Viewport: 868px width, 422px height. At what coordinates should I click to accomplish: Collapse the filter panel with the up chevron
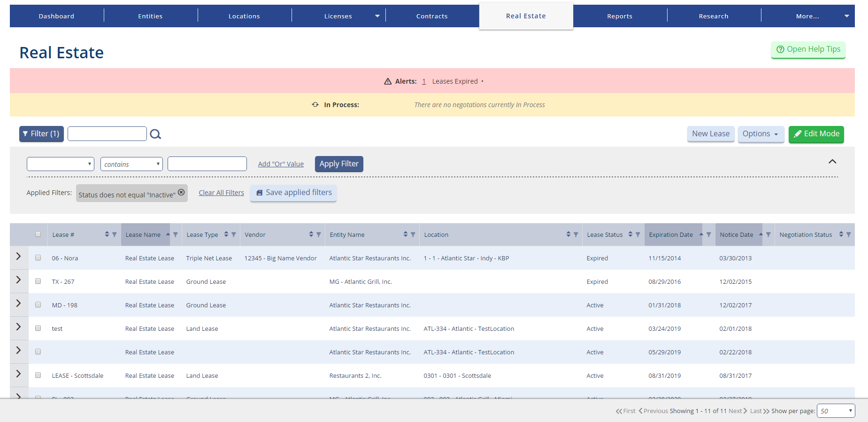point(832,162)
